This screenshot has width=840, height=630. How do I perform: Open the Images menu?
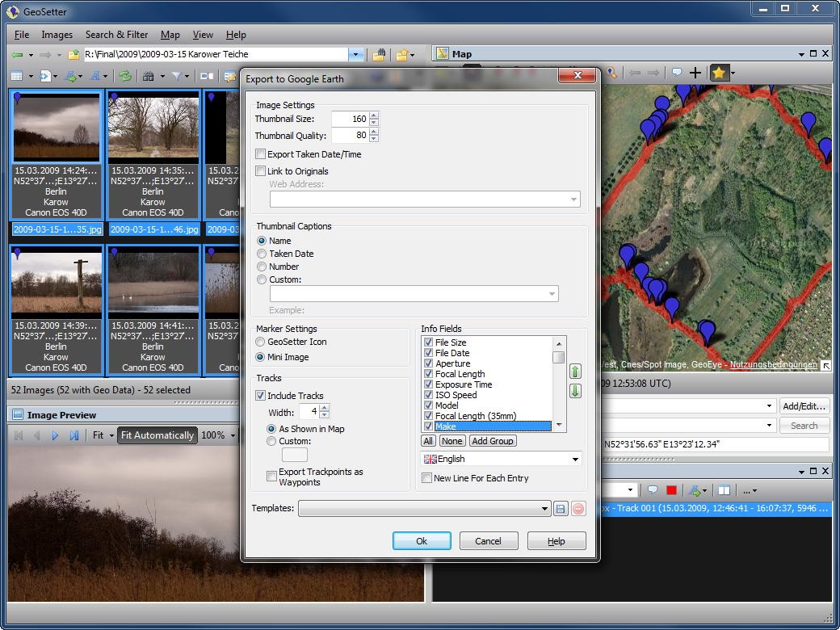pos(57,35)
